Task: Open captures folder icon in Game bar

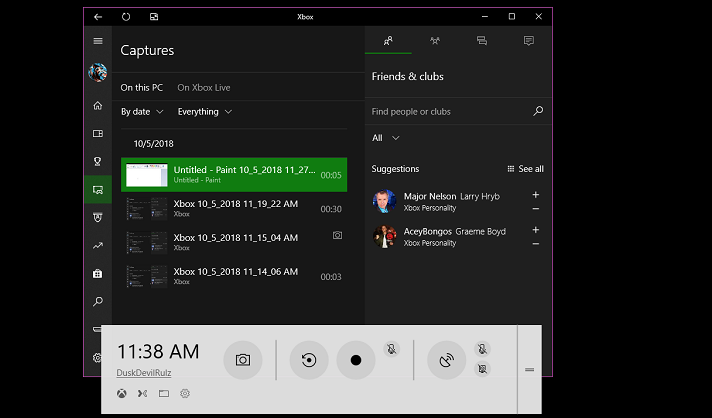Action: [x=164, y=393]
